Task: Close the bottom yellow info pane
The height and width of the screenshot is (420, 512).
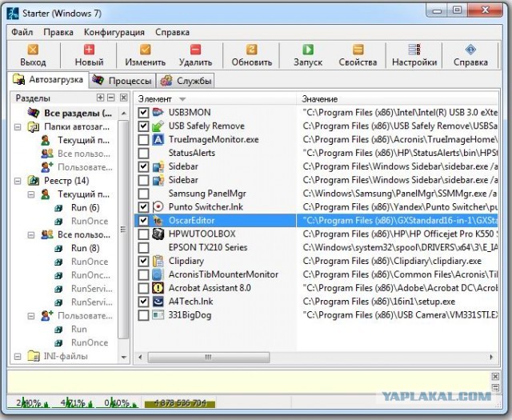Action: click(495, 377)
